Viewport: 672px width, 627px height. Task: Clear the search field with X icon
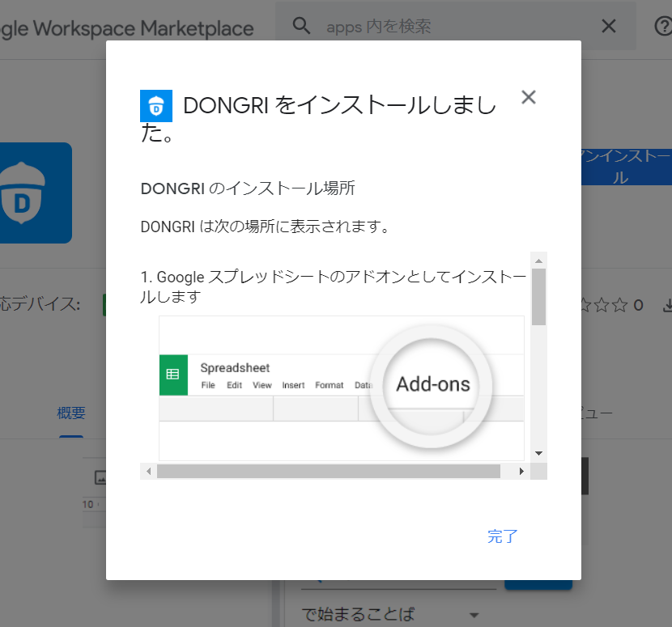click(x=609, y=26)
